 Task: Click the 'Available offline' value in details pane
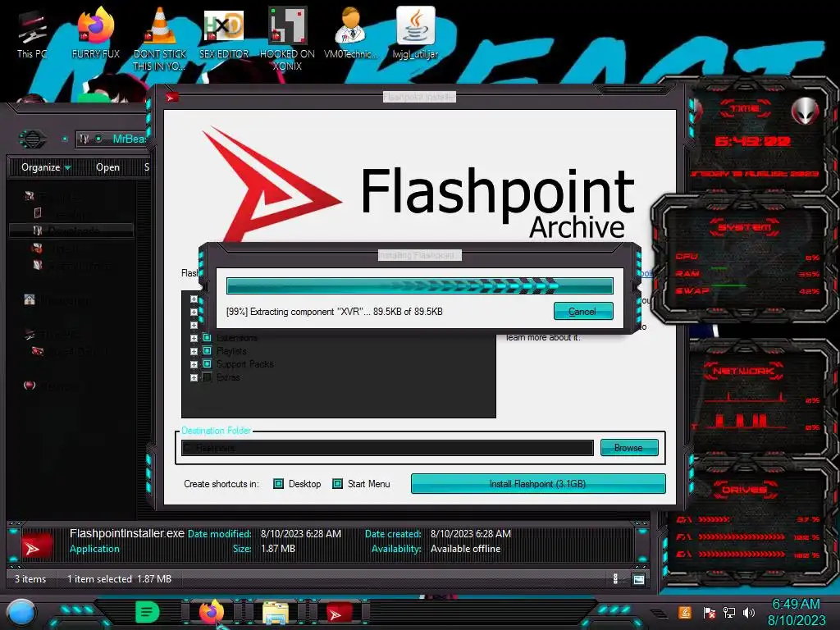coord(465,549)
